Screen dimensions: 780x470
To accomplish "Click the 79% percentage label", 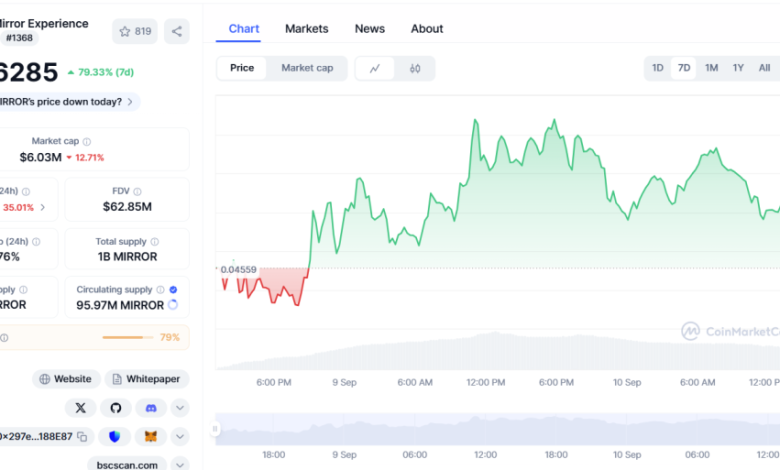I will [170, 337].
